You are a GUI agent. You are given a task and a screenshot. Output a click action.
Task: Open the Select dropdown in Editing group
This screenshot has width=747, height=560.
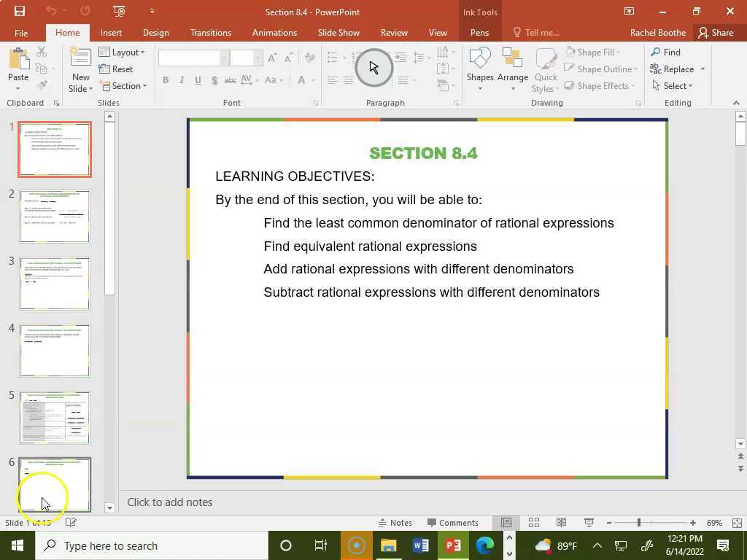click(x=675, y=85)
